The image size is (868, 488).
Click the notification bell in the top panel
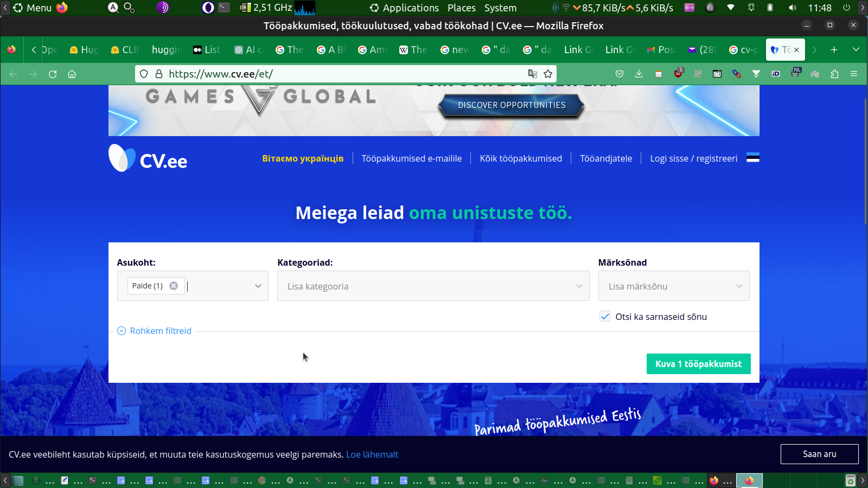click(751, 8)
